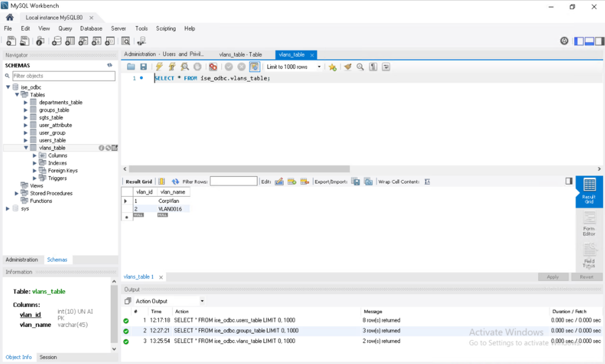Open the home screen tab icon
Image resolution: width=605 pixels, height=364 pixels.
click(x=10, y=18)
